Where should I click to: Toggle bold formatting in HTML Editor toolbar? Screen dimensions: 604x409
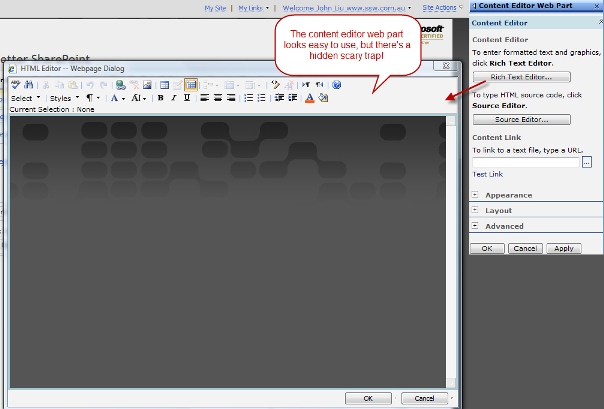(160, 98)
